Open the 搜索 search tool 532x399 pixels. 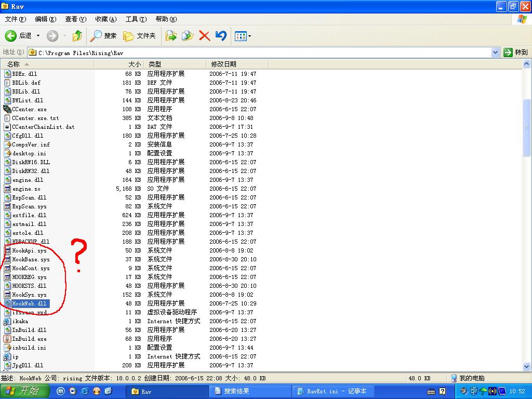pos(103,36)
